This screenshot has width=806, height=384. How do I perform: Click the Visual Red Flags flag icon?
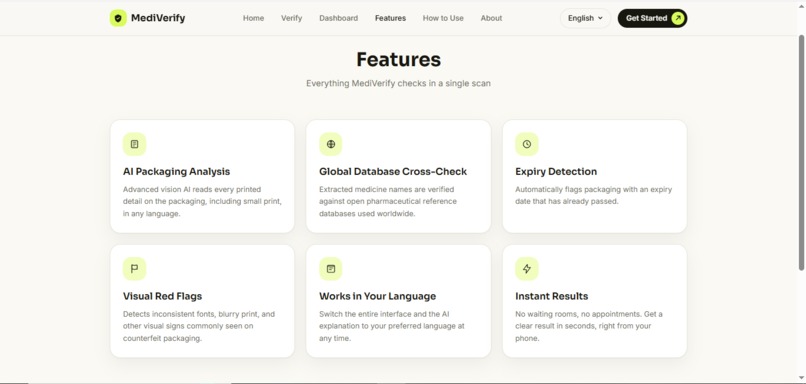pos(134,269)
